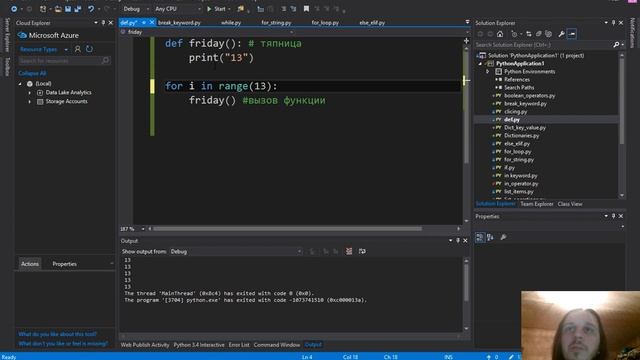Open the editor tab overflow dropdown

coord(467,22)
